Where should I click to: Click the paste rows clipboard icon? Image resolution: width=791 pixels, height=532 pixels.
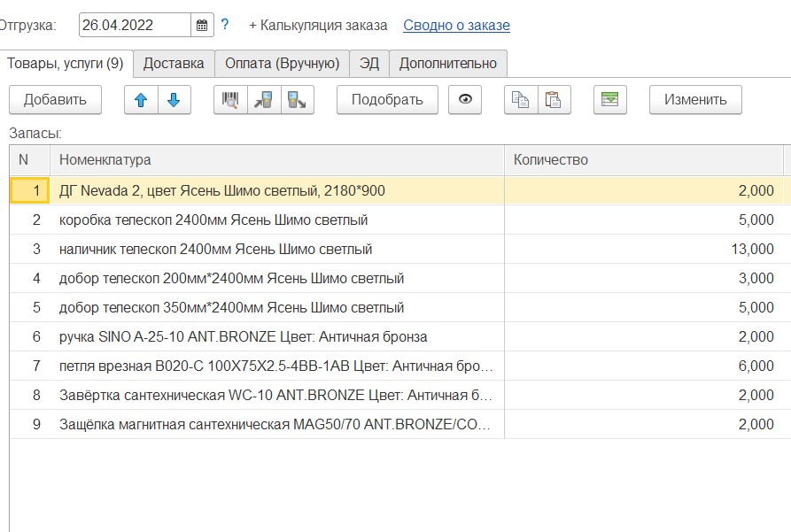tap(554, 100)
